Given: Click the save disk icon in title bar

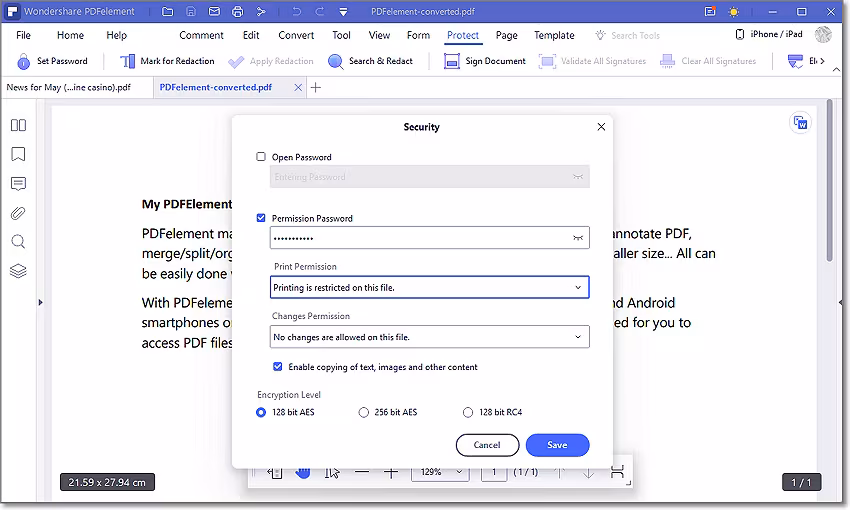Looking at the screenshot, I should pos(191,11).
